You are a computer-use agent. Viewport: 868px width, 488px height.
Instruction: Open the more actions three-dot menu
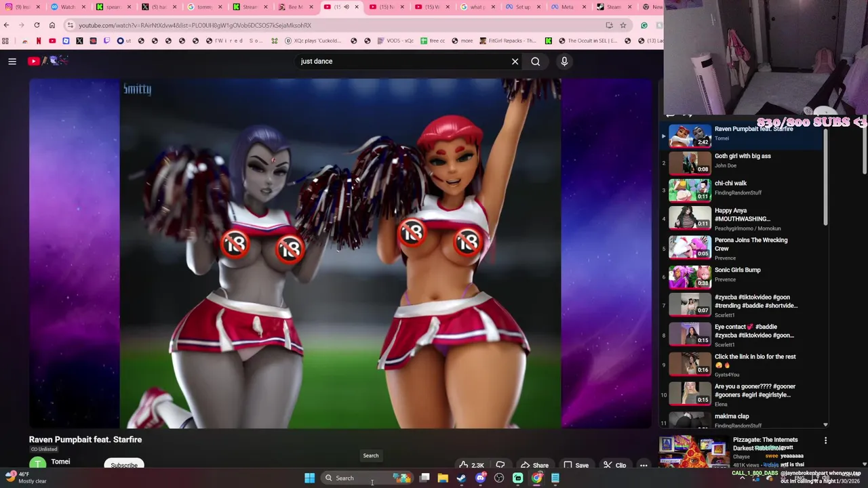click(x=644, y=465)
